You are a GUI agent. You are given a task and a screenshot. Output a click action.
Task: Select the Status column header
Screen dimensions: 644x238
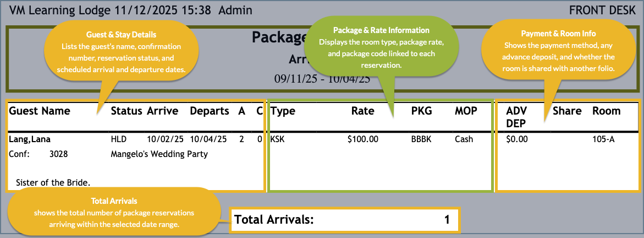tap(126, 111)
